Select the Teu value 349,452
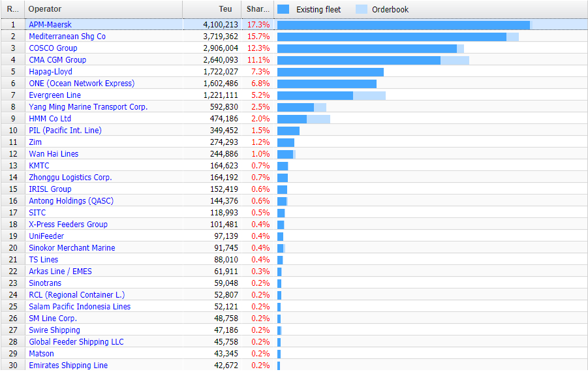This screenshot has width=588, height=374. [x=224, y=130]
